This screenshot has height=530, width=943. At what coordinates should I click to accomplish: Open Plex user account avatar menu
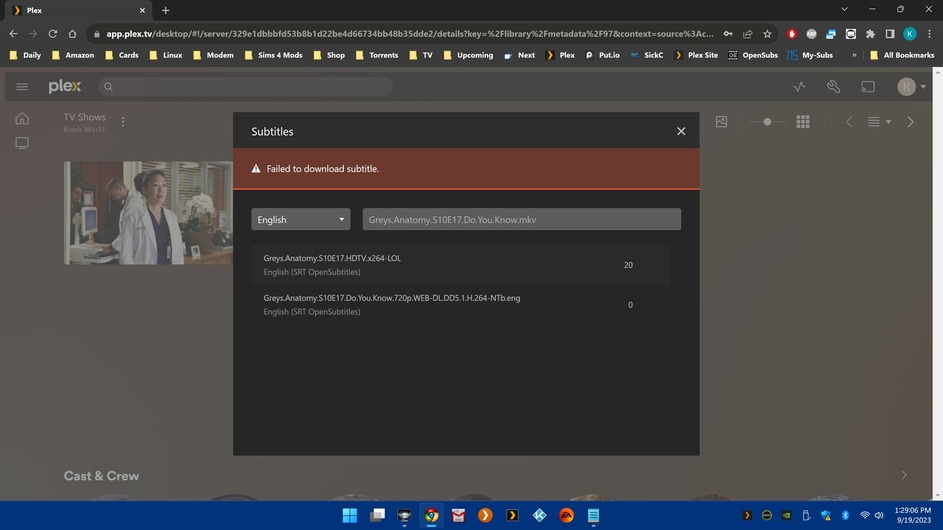(911, 87)
